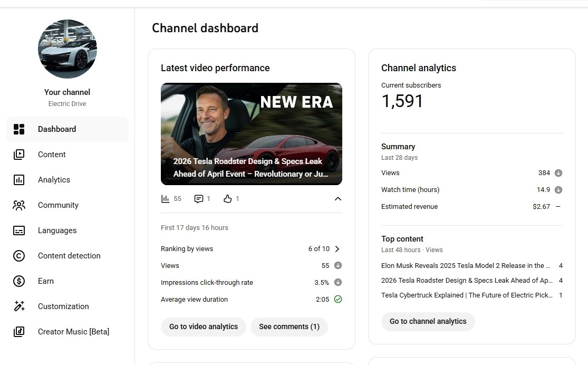Open the Creator Music [Beta] menu item

tap(73, 332)
